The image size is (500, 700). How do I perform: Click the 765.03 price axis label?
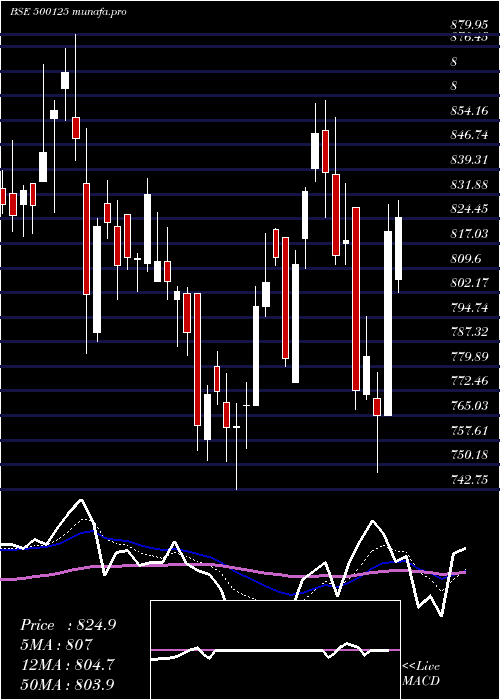[469, 406]
